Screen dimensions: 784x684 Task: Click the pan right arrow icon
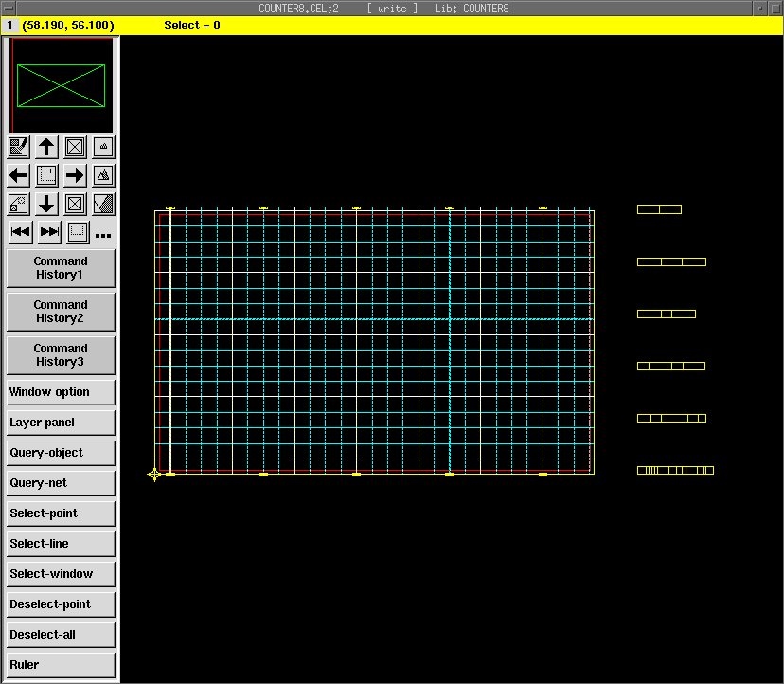pos(75,175)
